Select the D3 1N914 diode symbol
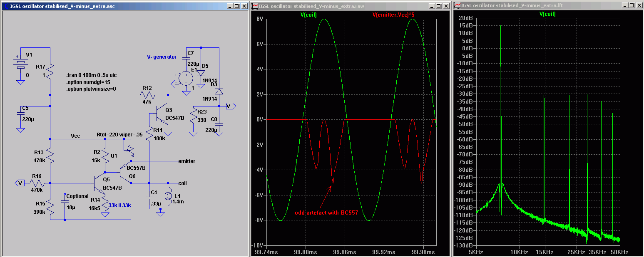Screen dimensions: 644x257 point(219,91)
